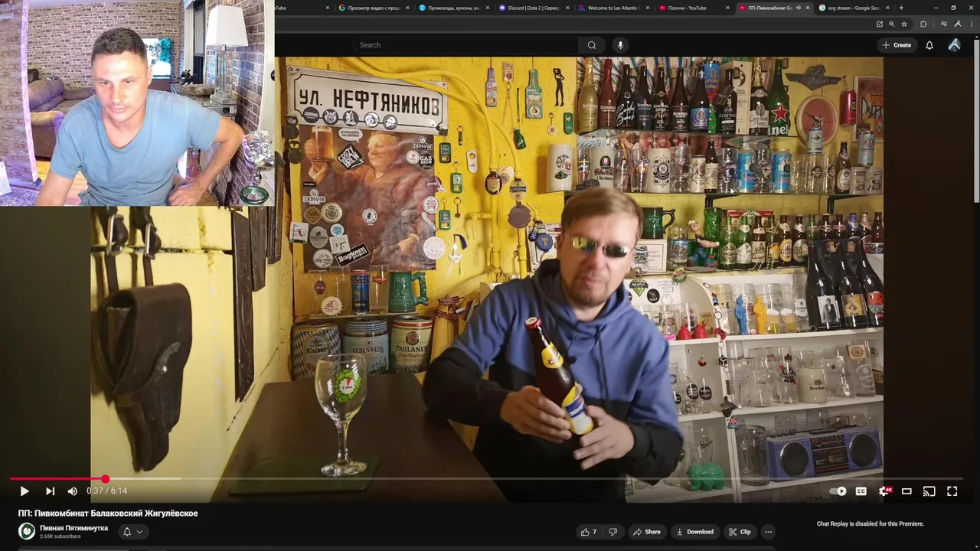This screenshot has width=980, height=551.
Task: Open the Create button
Action: tap(897, 45)
